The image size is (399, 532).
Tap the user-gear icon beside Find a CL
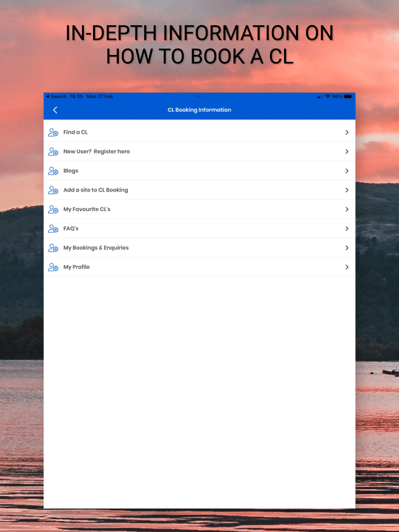click(x=53, y=132)
